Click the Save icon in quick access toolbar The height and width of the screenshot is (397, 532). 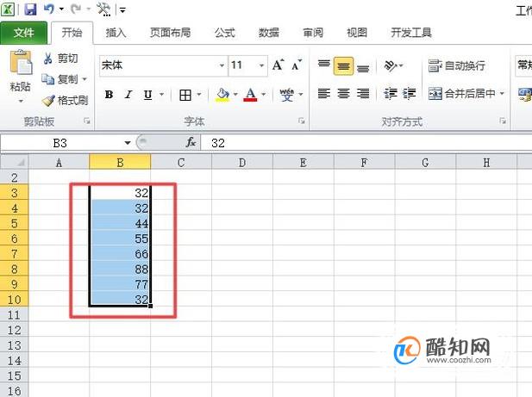coord(30,9)
